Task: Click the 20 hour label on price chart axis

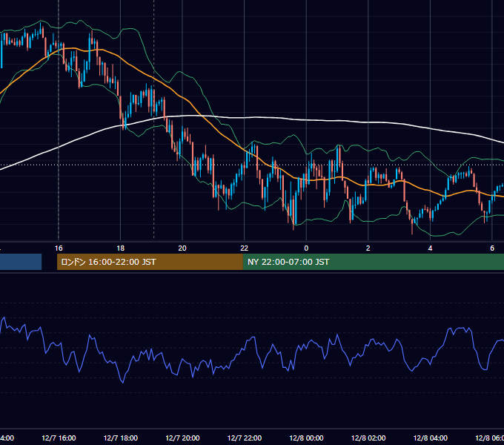Action: [x=182, y=248]
